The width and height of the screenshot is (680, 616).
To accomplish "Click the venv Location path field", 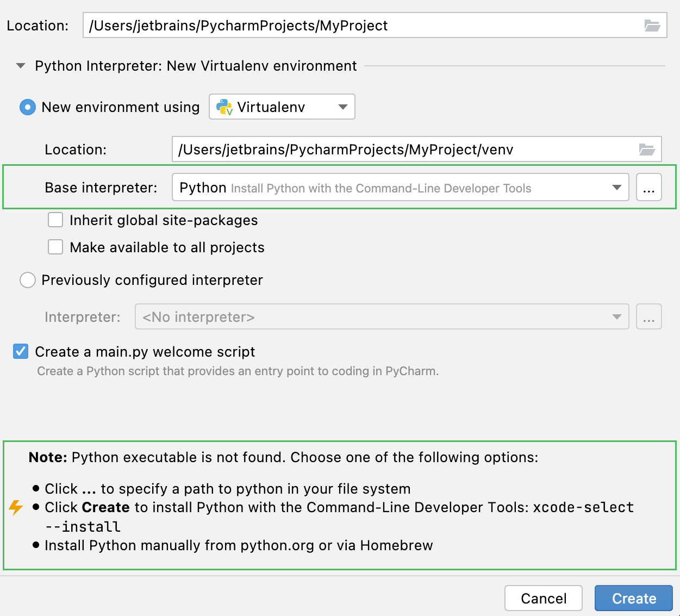I will (380, 150).
